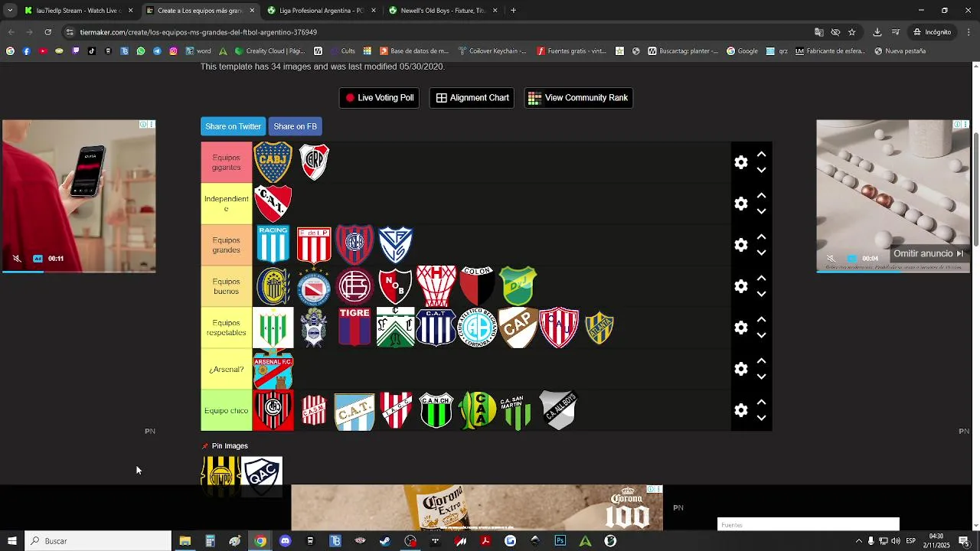This screenshot has height=551, width=980.
Task: Open settings gear for Equipo chico row
Action: (740, 410)
